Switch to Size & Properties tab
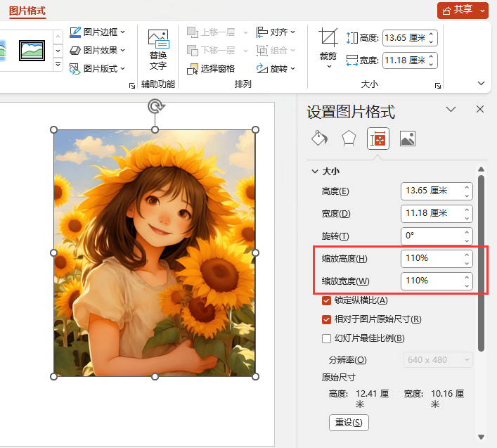Screen dimensions: 497x448 coord(377,139)
